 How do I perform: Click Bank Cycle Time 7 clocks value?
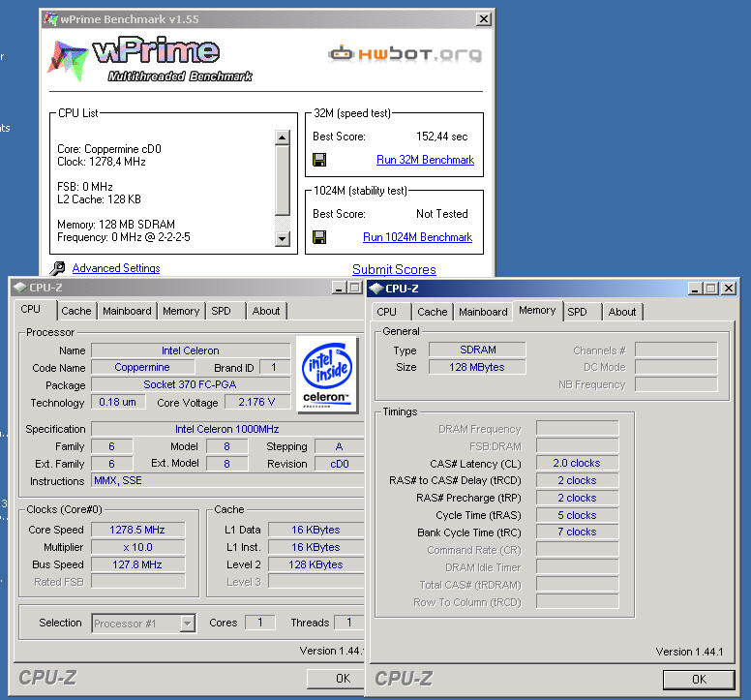click(x=577, y=532)
